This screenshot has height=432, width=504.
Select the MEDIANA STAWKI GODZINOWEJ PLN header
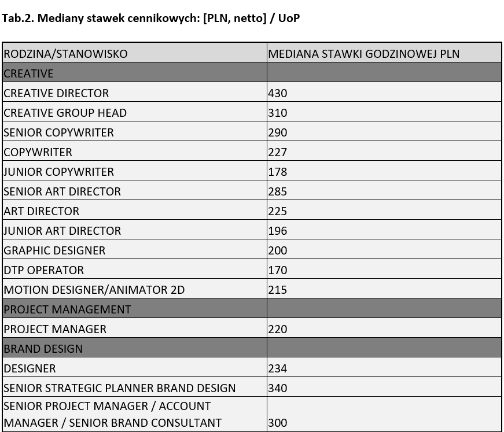(x=363, y=54)
